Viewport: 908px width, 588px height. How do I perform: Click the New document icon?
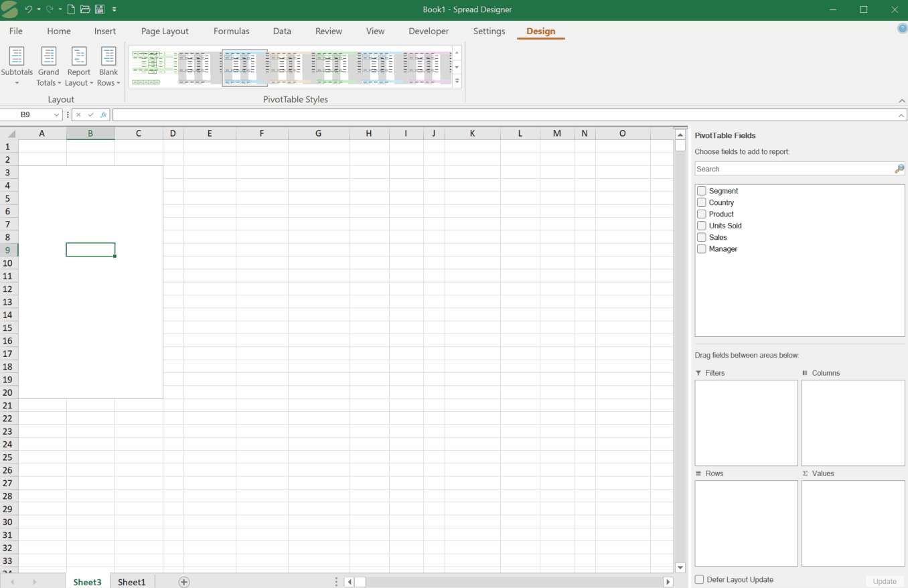[71, 9]
